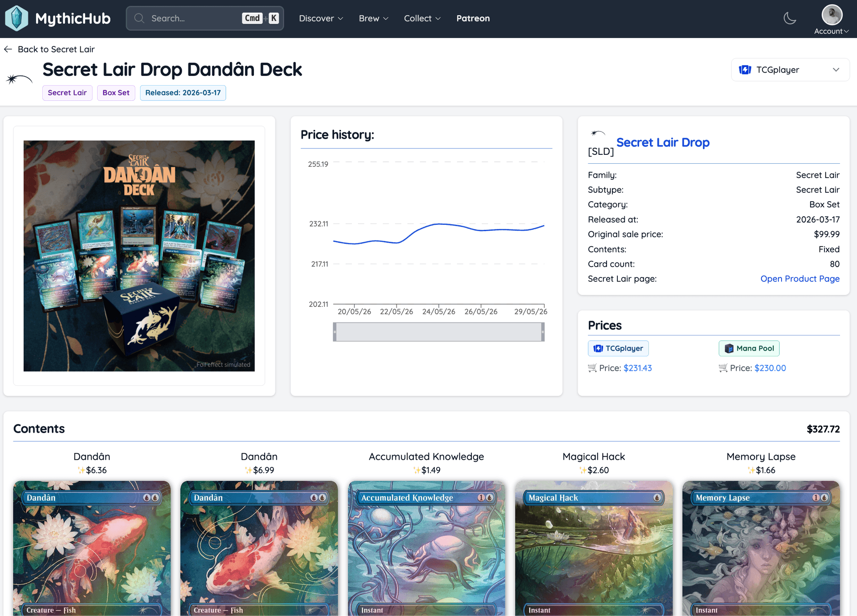Click the Secret Lair Drop Dandân Deck title
The image size is (857, 616).
[x=172, y=70]
